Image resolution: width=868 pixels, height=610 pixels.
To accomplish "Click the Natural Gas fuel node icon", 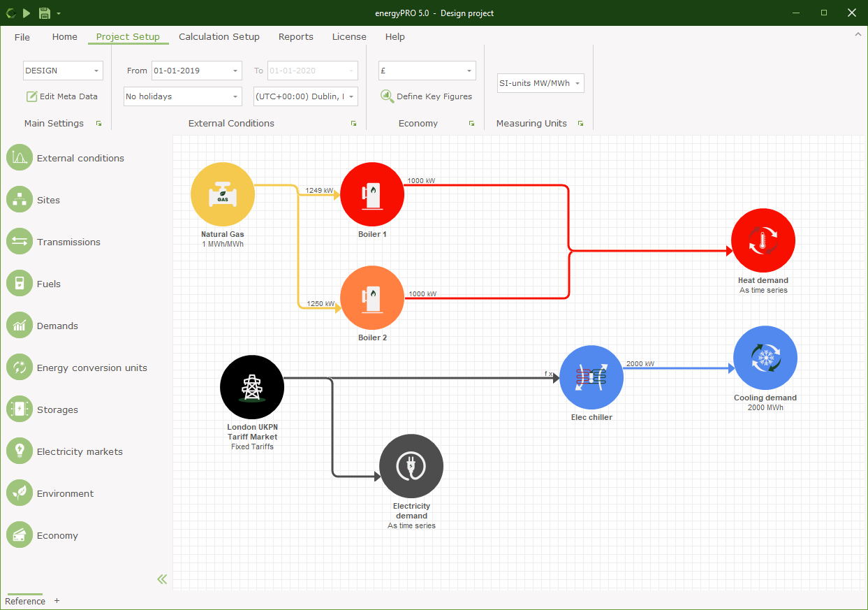I will [x=223, y=194].
